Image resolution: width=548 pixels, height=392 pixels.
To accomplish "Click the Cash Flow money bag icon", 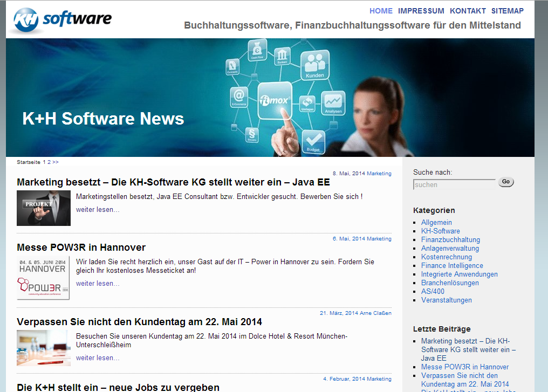I will pyautogui.click(x=257, y=50).
